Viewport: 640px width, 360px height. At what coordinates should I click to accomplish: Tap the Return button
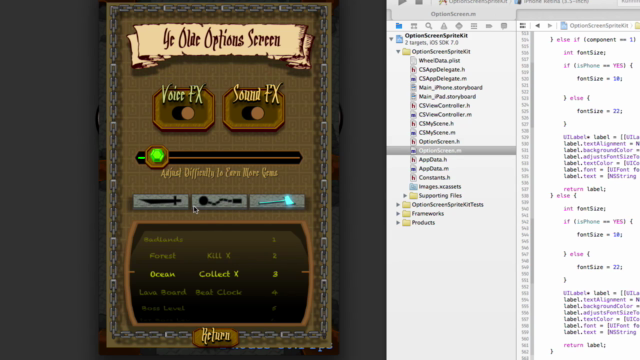click(216, 336)
